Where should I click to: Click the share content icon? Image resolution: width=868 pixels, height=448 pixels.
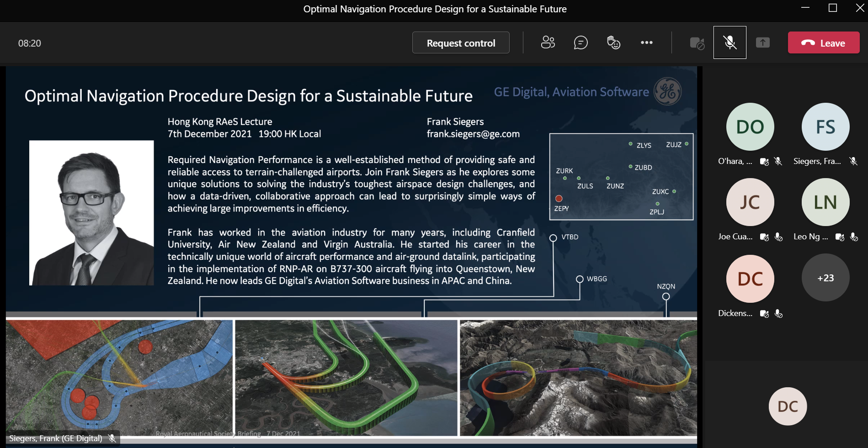[762, 42]
